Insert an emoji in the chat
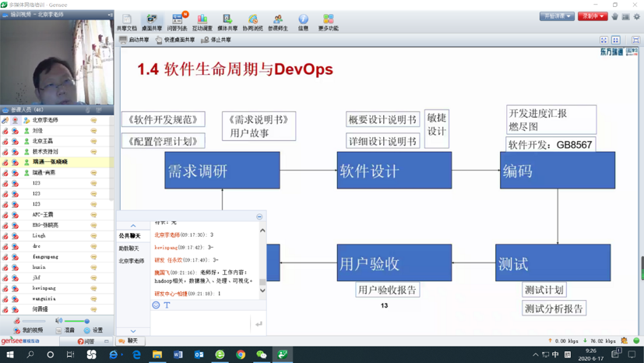This screenshot has width=644, height=363. click(156, 305)
